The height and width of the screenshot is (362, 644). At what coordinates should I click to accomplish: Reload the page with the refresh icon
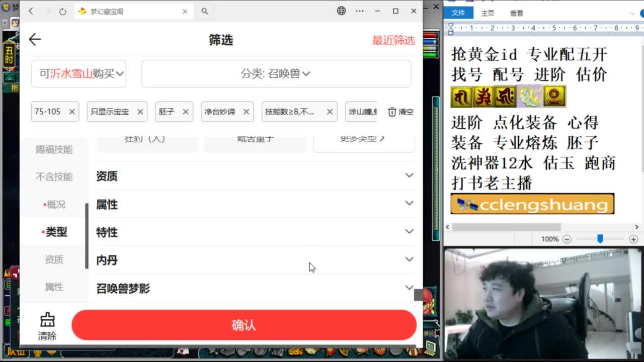tap(62, 11)
